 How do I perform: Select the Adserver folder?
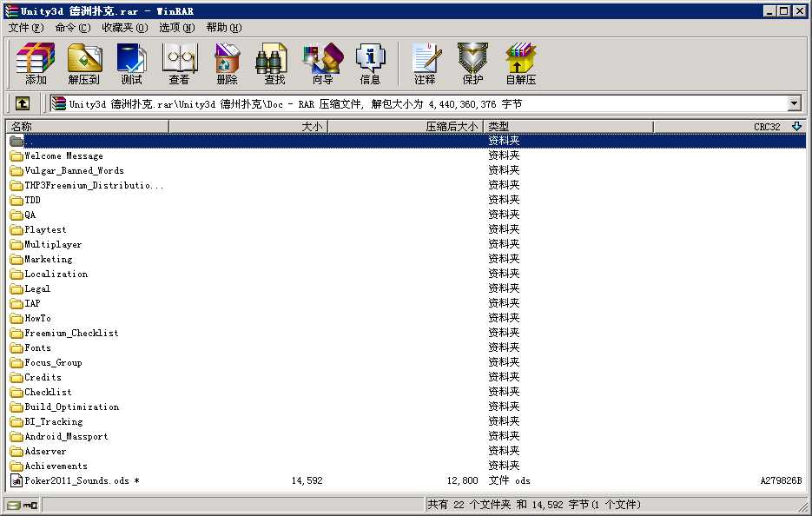[45, 451]
